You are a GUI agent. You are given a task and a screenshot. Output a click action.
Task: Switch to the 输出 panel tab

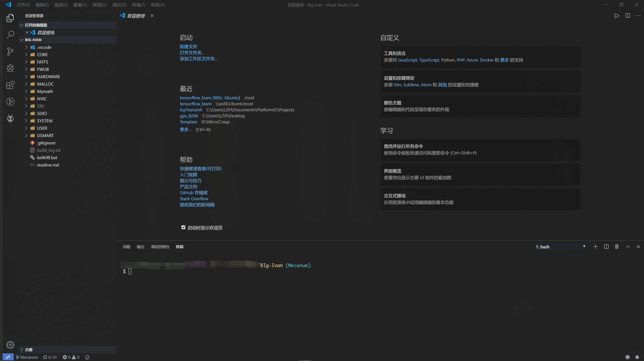tap(140, 247)
